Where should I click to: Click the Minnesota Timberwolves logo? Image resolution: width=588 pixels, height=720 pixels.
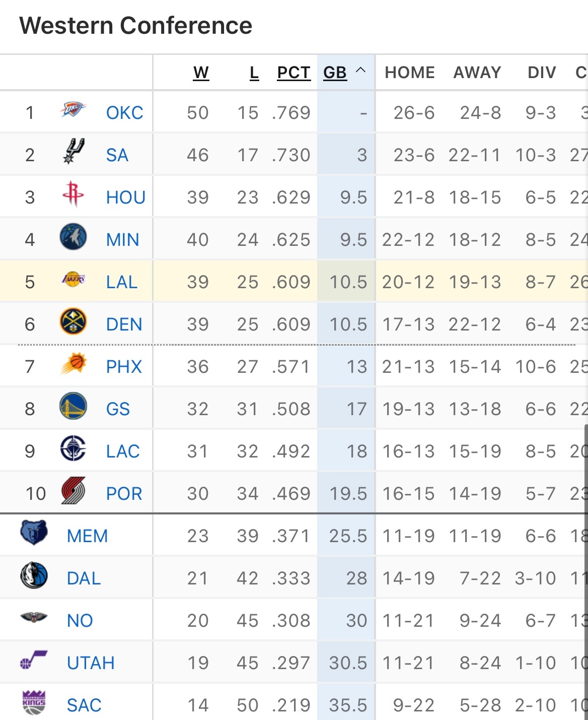click(x=73, y=237)
